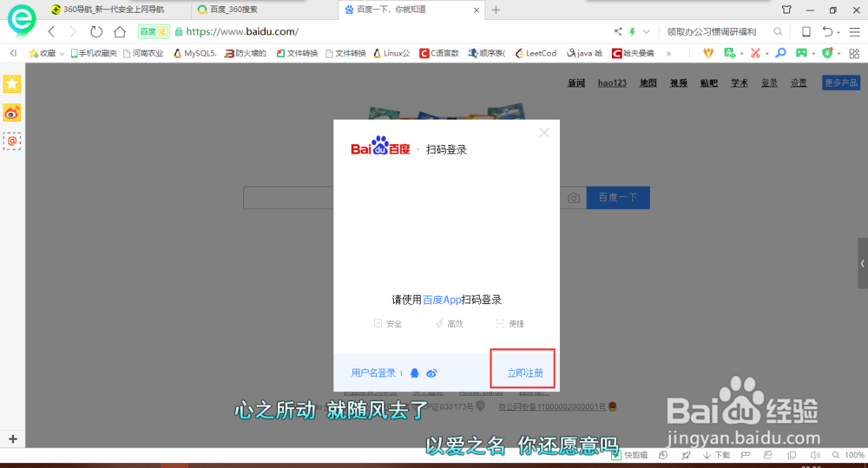This screenshot has height=468, width=868.
Task: Click the red scissors screenshot icon
Action: [x=755, y=53]
